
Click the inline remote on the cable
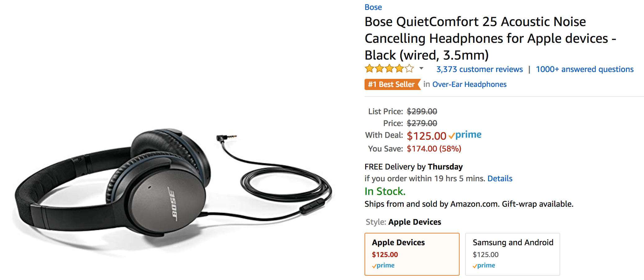point(312,206)
